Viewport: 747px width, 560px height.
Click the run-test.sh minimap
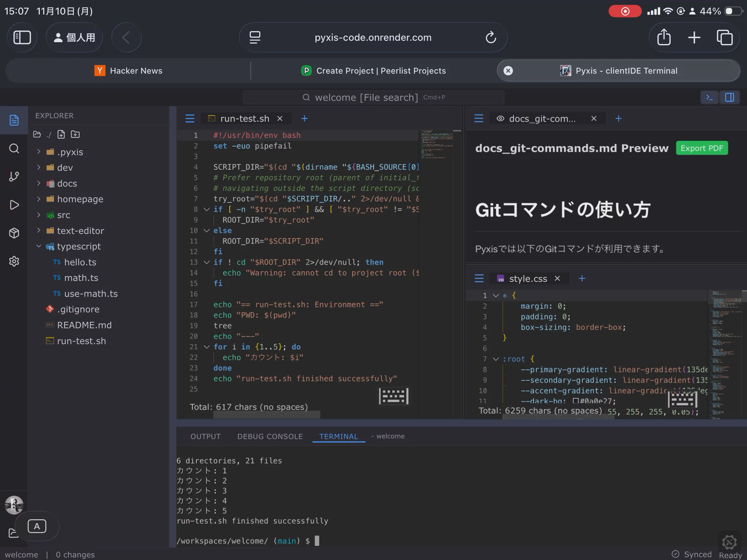tap(437, 144)
